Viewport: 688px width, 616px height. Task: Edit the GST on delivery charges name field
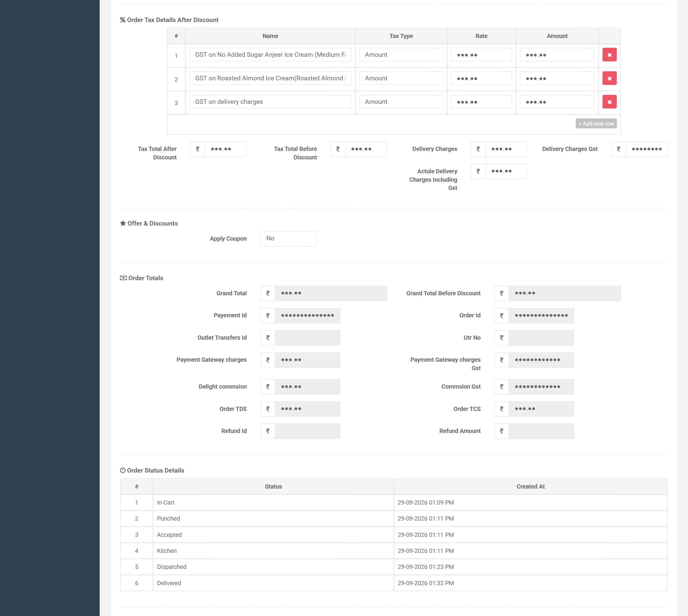coord(270,102)
